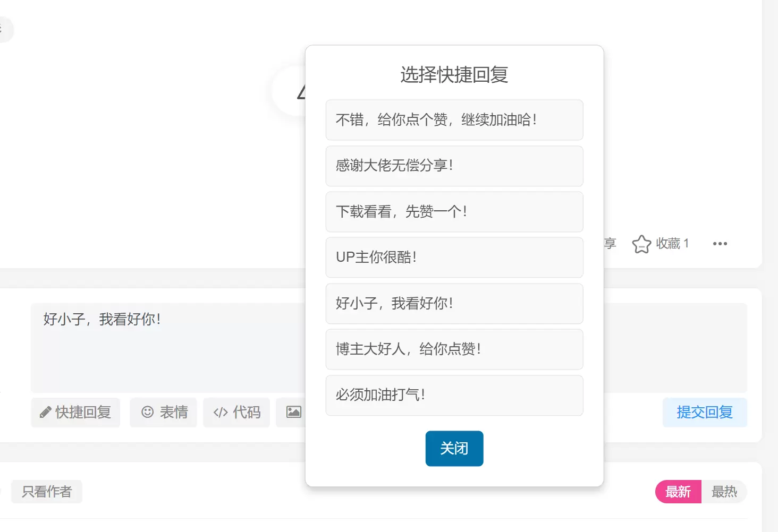Click the star icon next to 收藏

click(641, 244)
